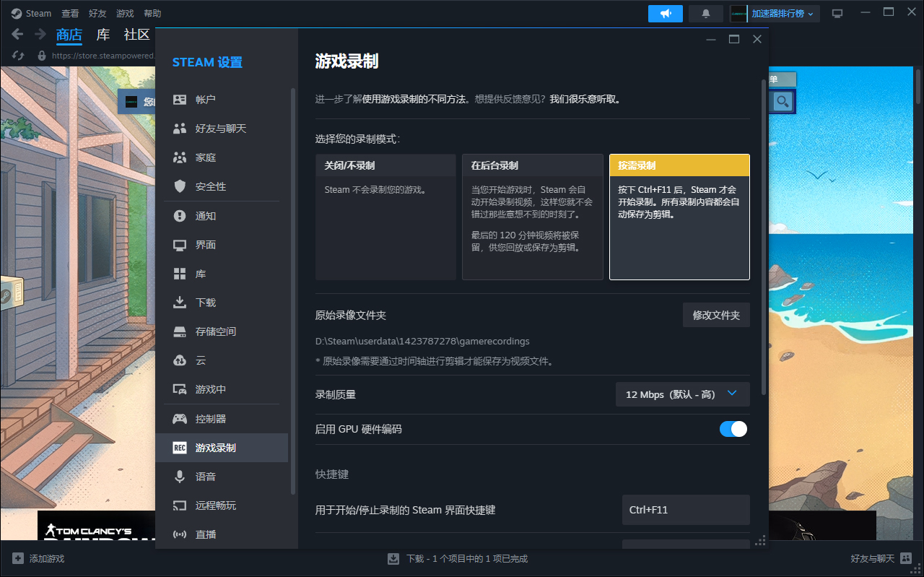Select 按需录制 recording mode
The height and width of the screenshot is (577, 924).
[679, 217]
